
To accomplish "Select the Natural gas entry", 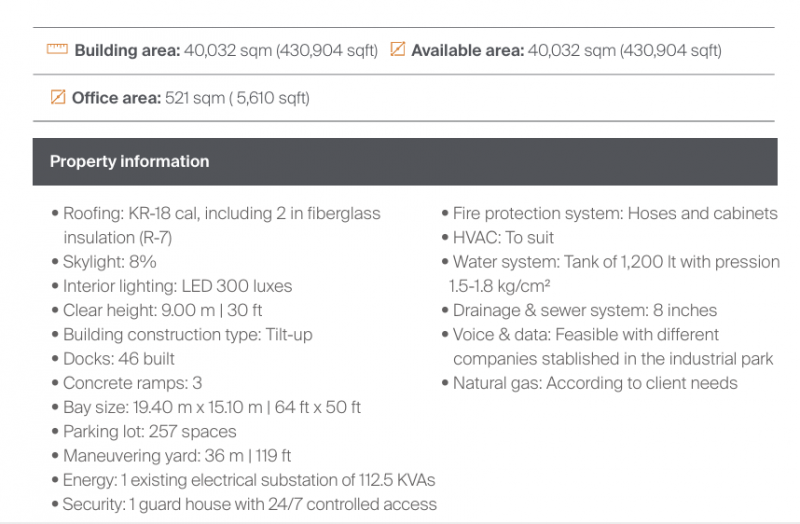I will (x=595, y=383).
